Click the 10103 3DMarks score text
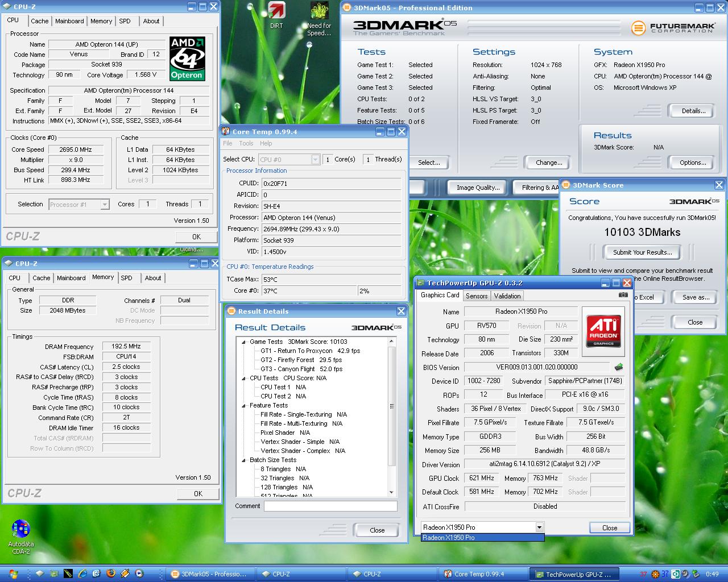The width and height of the screenshot is (728, 582). click(x=642, y=232)
